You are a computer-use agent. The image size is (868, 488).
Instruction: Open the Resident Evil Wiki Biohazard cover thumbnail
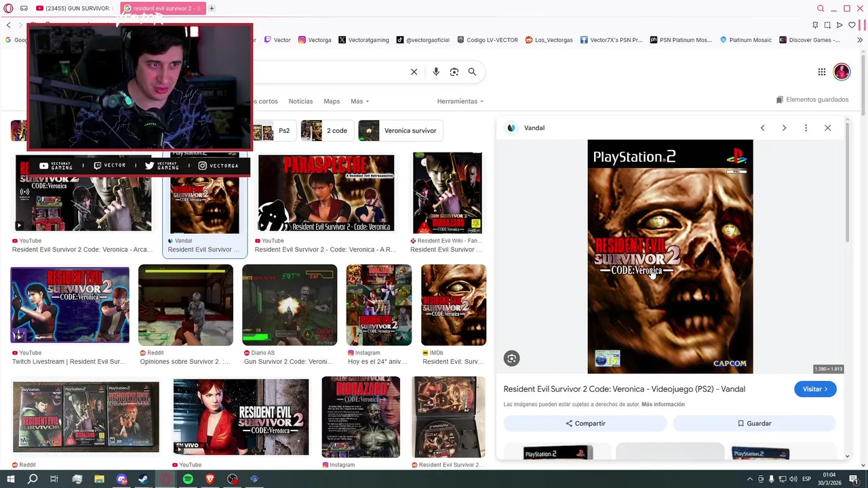pos(448,193)
